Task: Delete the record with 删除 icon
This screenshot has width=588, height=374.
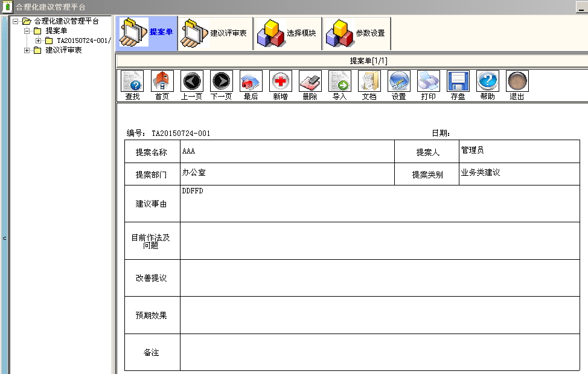Action: click(310, 81)
